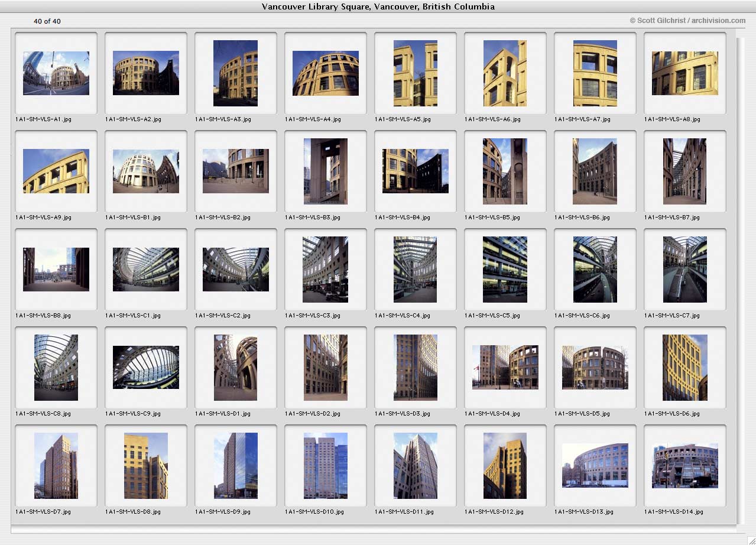Click atrium thumbnail 1A1-SM-VLS-C1.jpg
The image size is (756, 545).
tap(146, 270)
